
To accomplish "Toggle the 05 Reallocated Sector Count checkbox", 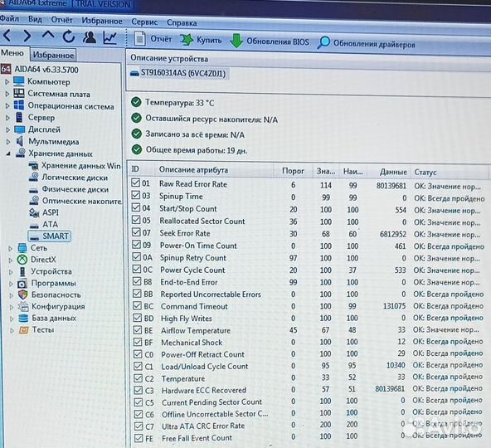I will [136, 220].
